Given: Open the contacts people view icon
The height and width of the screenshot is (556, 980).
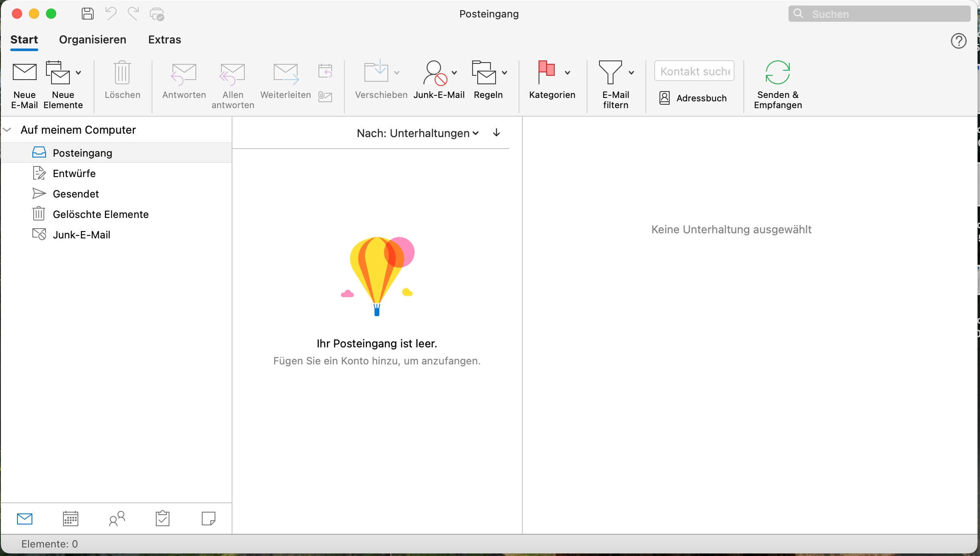Looking at the screenshot, I should point(117,519).
